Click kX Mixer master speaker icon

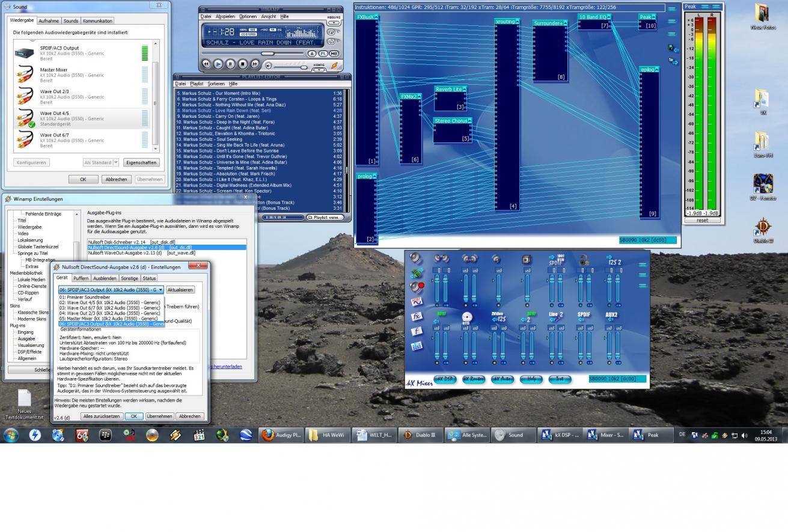(x=415, y=258)
